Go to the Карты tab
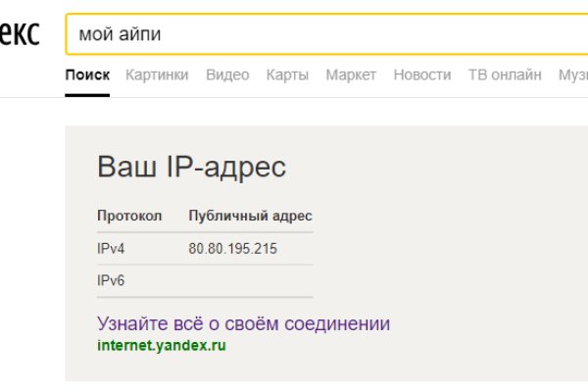This screenshot has width=588, height=392. pos(287,74)
